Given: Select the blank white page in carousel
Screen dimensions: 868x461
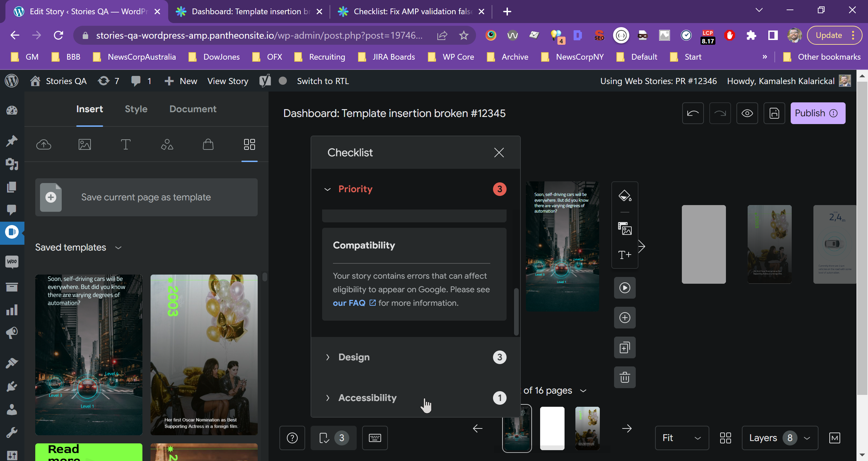Looking at the screenshot, I should click(552, 428).
